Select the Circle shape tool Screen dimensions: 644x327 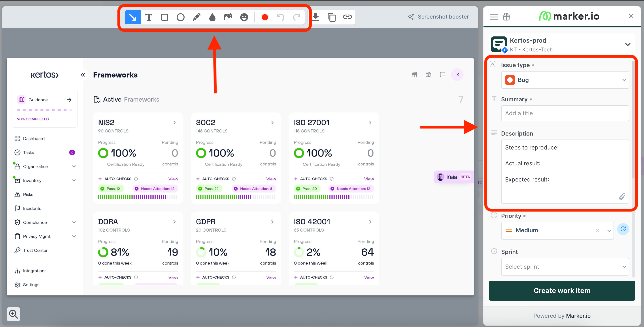[180, 17]
